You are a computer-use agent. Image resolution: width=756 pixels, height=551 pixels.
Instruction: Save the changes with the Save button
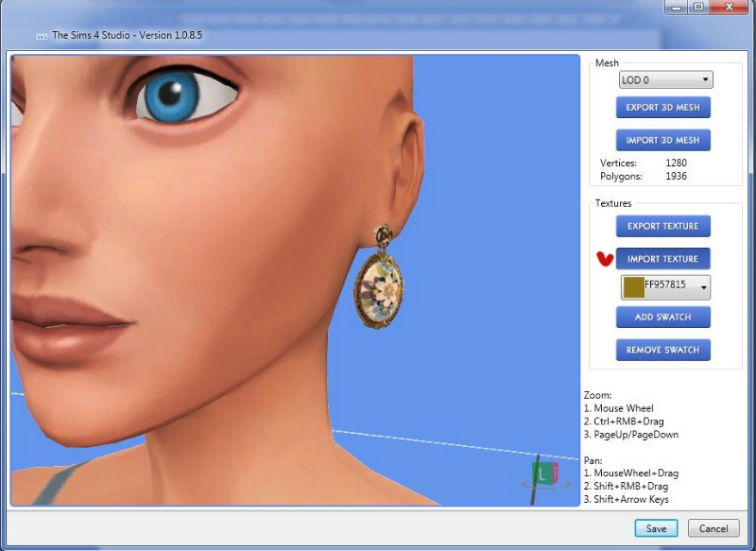(655, 528)
